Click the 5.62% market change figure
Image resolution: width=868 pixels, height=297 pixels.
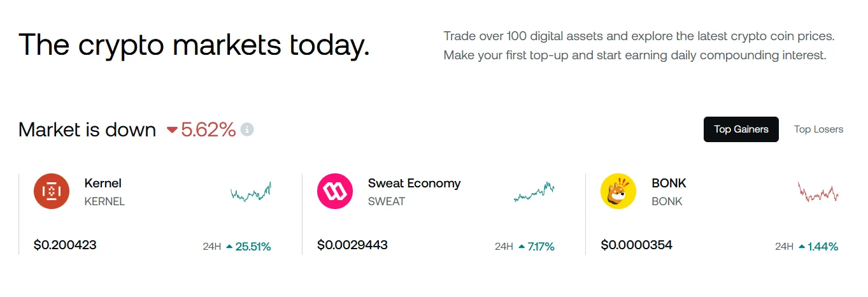click(x=208, y=129)
